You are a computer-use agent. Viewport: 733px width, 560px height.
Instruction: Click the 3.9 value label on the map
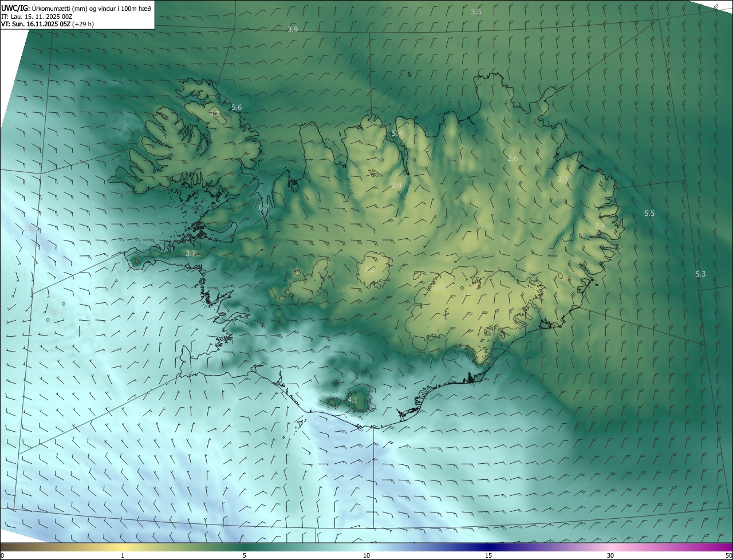point(293,29)
